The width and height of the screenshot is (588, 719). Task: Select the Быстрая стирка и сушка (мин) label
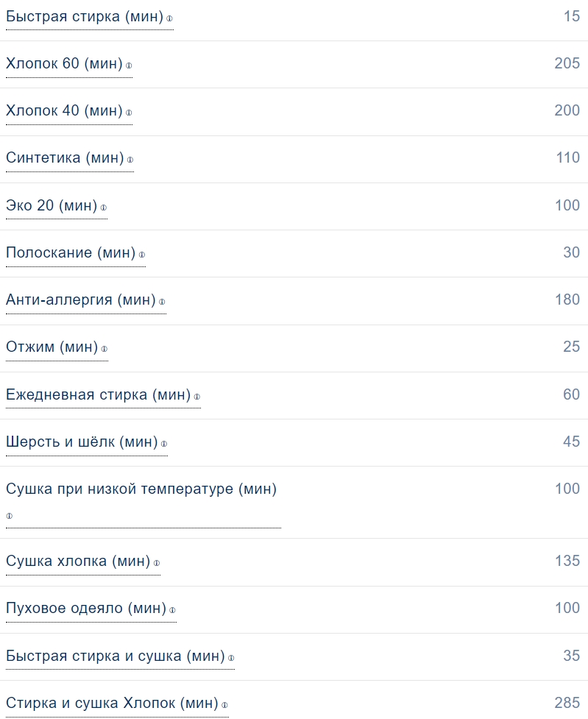[x=115, y=655]
